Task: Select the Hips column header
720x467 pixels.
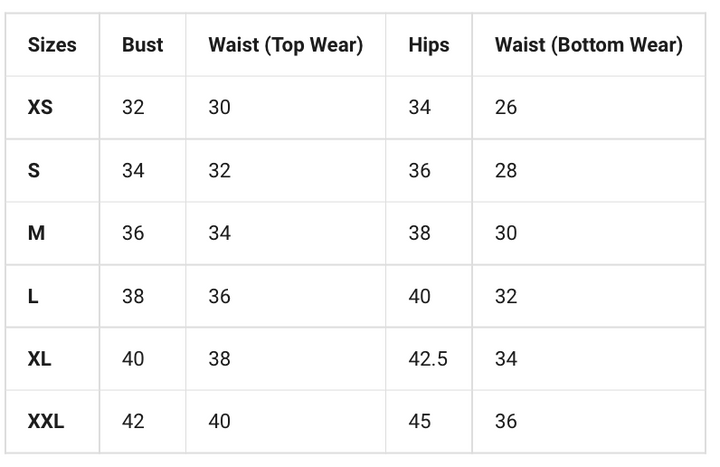Action: [x=429, y=45]
